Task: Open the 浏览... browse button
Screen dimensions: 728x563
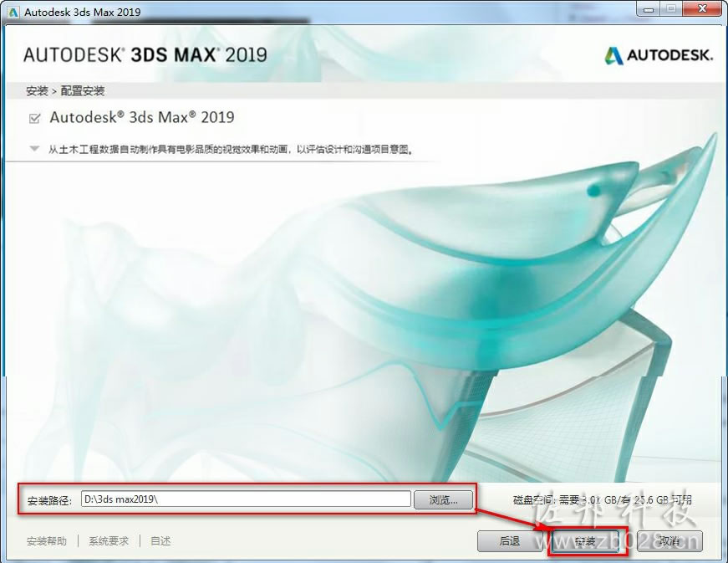Action: pyautogui.click(x=443, y=499)
